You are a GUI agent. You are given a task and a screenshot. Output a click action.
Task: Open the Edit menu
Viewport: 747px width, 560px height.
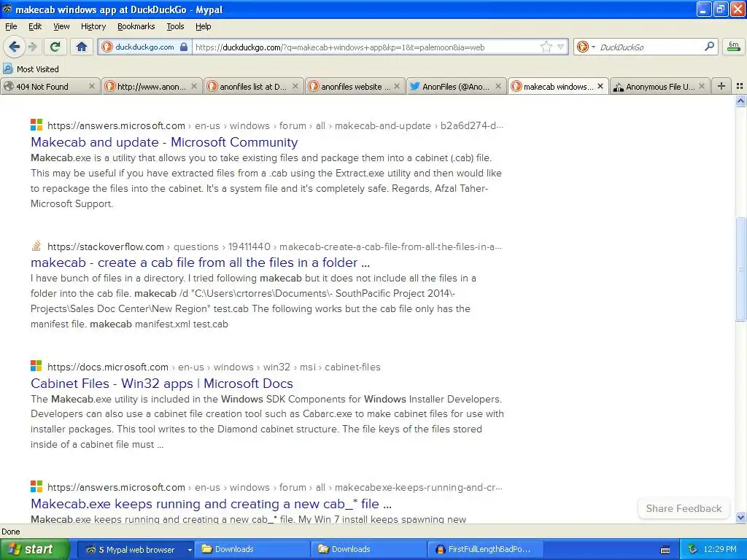35,26
